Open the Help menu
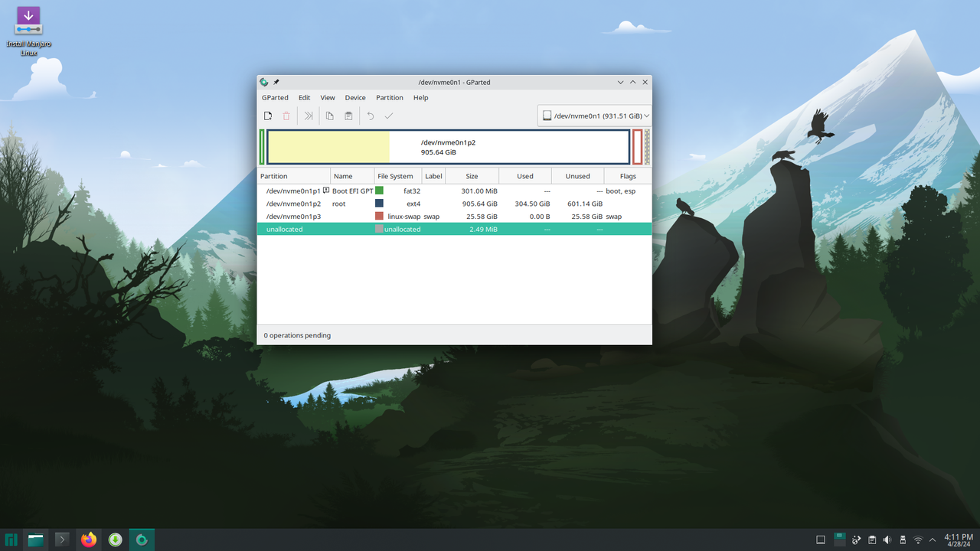Image resolution: width=980 pixels, height=551 pixels. [420, 98]
